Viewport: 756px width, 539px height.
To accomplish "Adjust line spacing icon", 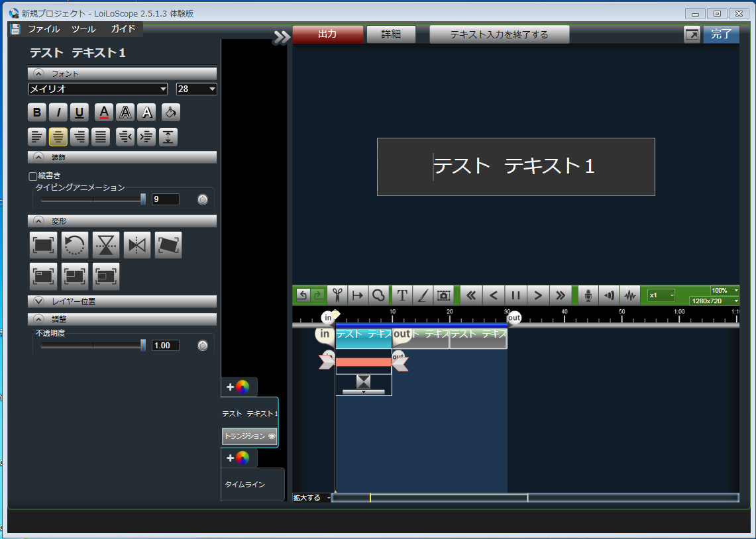I will (168, 137).
